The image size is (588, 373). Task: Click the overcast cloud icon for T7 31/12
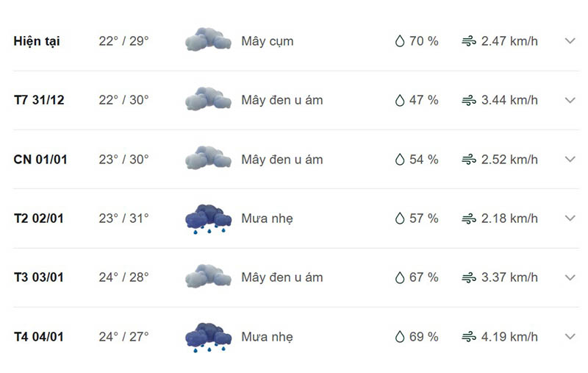tap(208, 99)
